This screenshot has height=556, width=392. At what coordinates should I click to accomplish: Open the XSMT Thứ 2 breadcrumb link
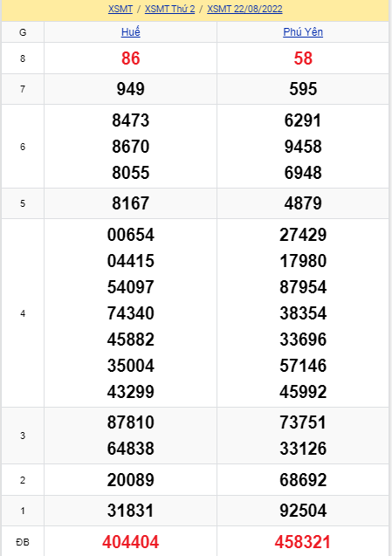(x=170, y=9)
